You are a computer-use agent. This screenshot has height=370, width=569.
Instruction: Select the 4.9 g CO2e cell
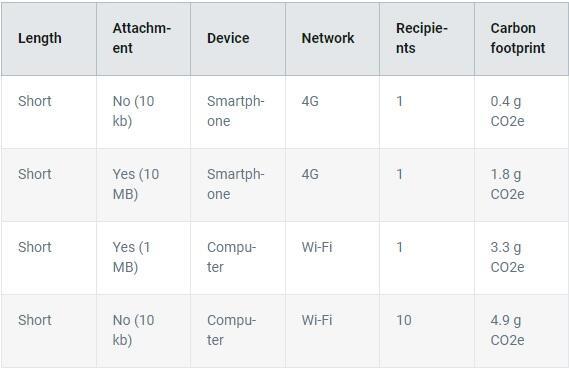pyautogui.click(x=521, y=331)
